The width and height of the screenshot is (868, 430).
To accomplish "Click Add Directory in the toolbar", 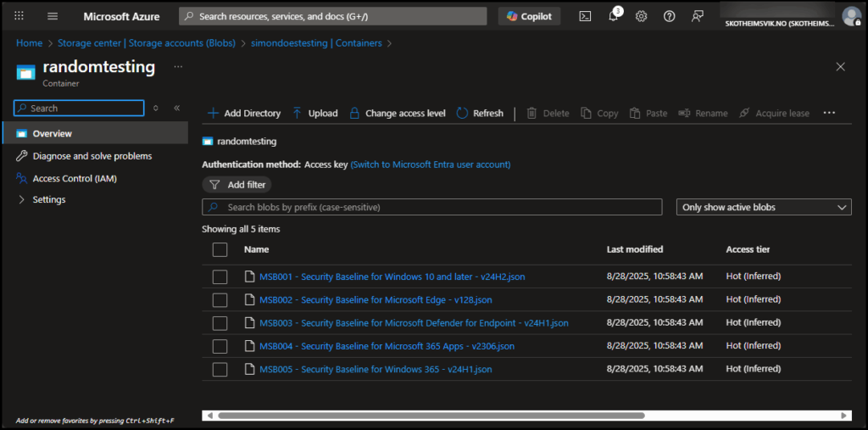I will 244,113.
